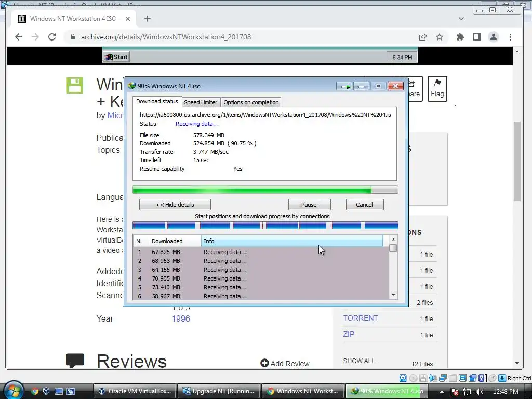Viewport: 532px width, 399px height.
Task: Select connection row 1 with 67.825 MB
Action: (261, 252)
